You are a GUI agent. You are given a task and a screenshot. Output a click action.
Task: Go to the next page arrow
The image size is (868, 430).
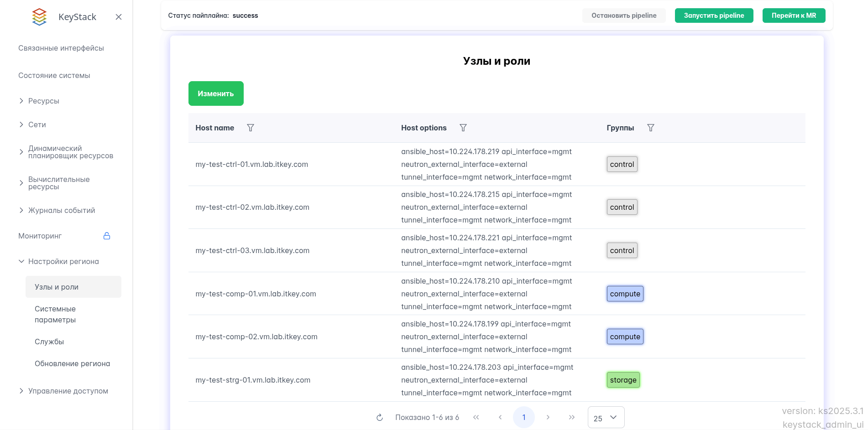coord(548,417)
